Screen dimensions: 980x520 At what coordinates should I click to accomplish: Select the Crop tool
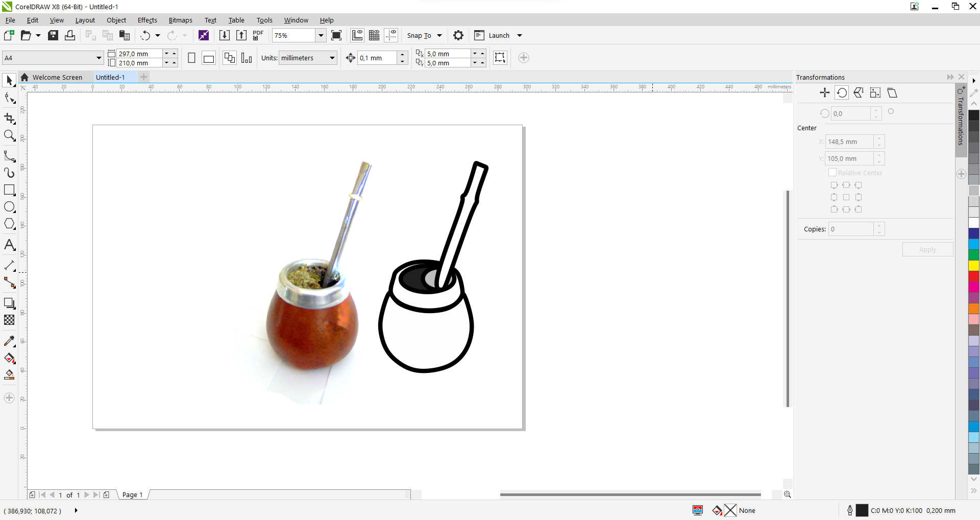point(9,118)
